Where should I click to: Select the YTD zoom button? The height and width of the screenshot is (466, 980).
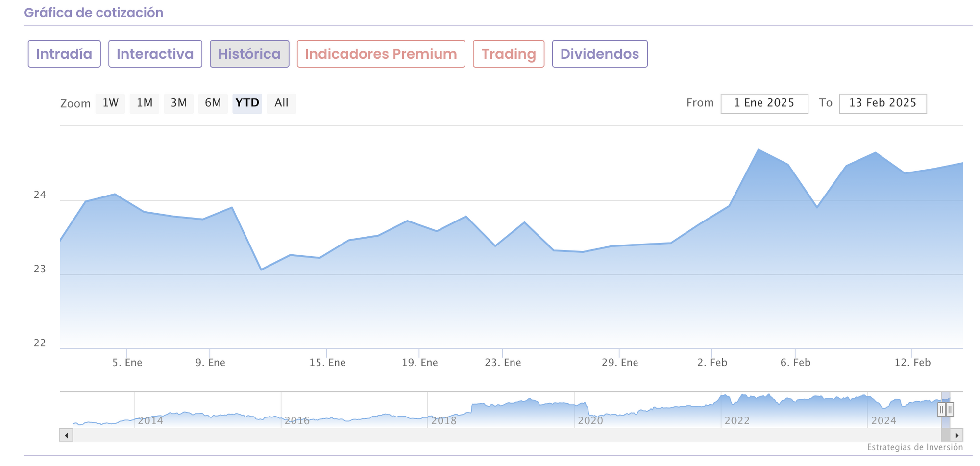click(247, 103)
